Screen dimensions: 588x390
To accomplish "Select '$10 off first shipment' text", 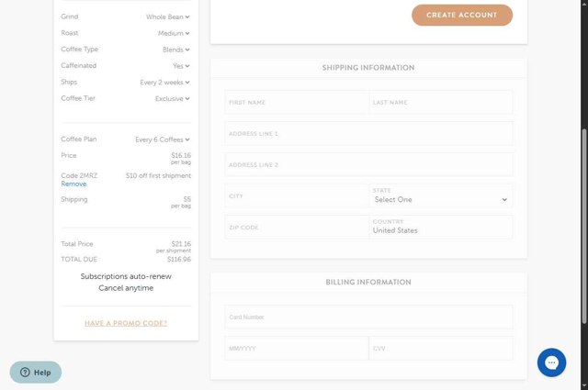I will tap(158, 175).
